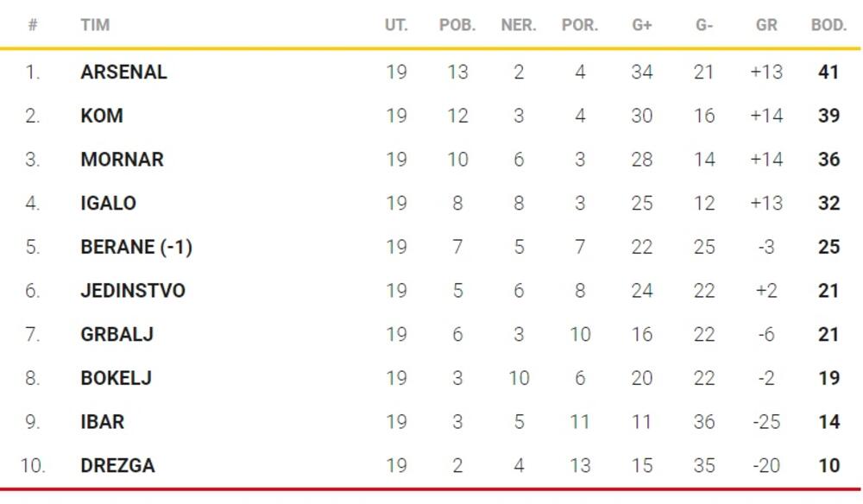
Task: Click the POB. wins column header
Action: pyautogui.click(x=457, y=25)
